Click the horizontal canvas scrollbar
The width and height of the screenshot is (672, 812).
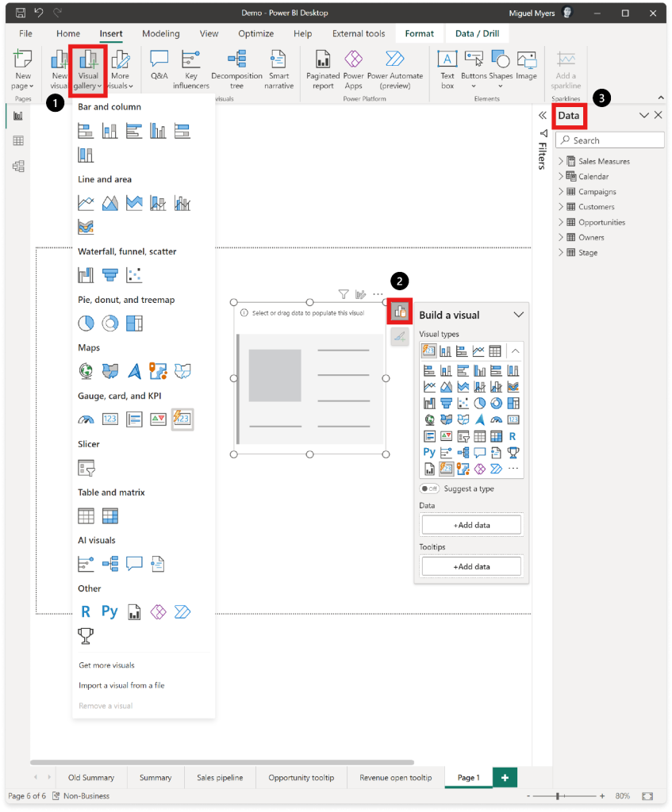(222, 762)
